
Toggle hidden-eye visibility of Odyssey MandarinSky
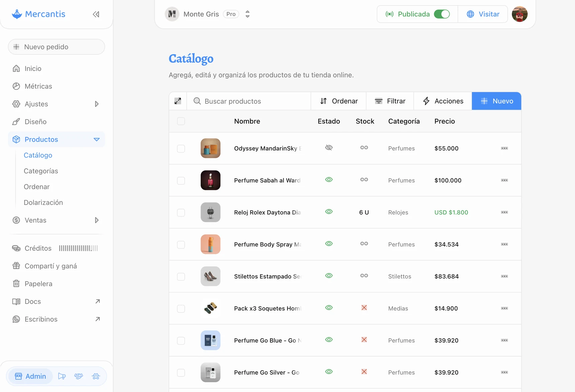click(329, 148)
